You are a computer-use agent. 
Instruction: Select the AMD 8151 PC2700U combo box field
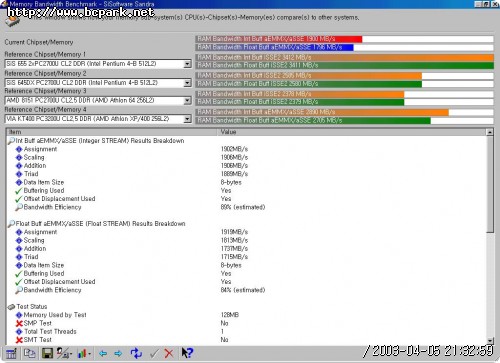[x=98, y=101]
